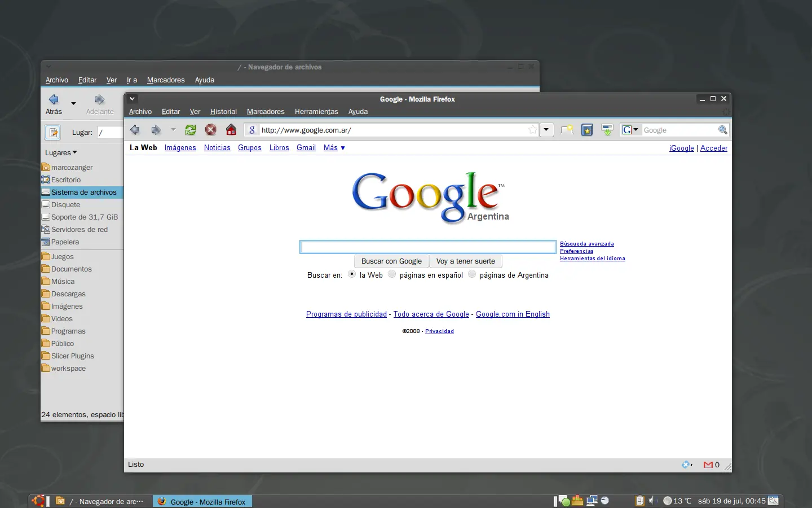The width and height of the screenshot is (812, 508).
Task: Open Firefox Herramientas menu
Action: [x=316, y=112]
